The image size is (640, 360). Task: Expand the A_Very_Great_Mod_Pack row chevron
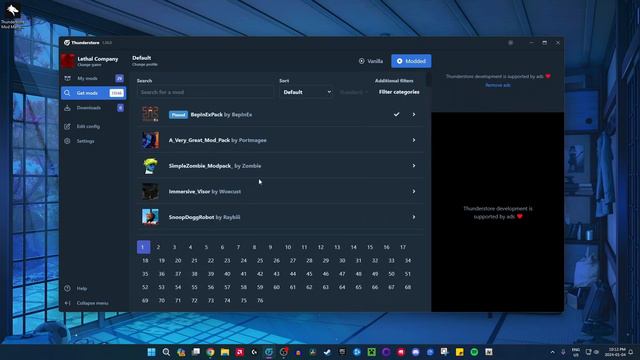pyautogui.click(x=414, y=140)
